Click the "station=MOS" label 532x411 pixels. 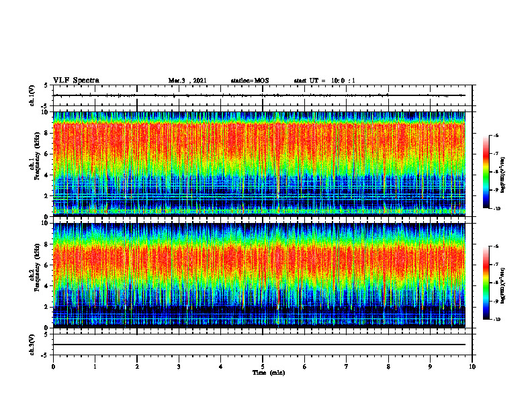coord(250,81)
